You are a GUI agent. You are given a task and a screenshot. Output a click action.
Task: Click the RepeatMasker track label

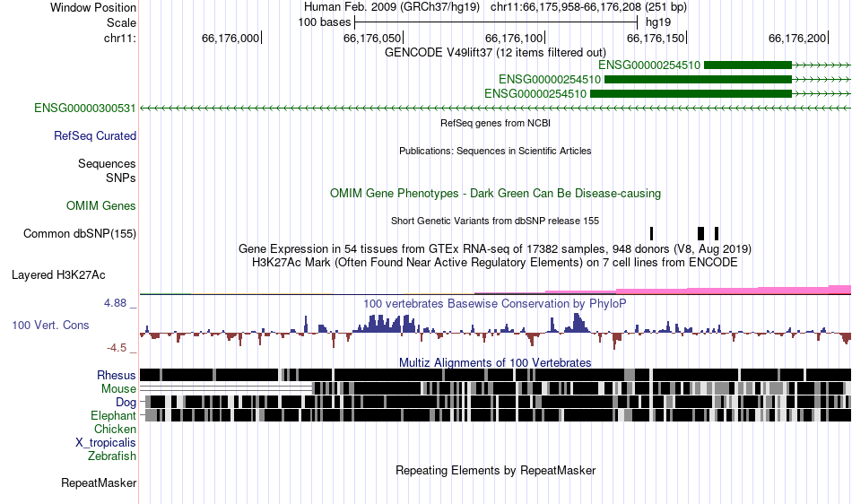coord(99,482)
